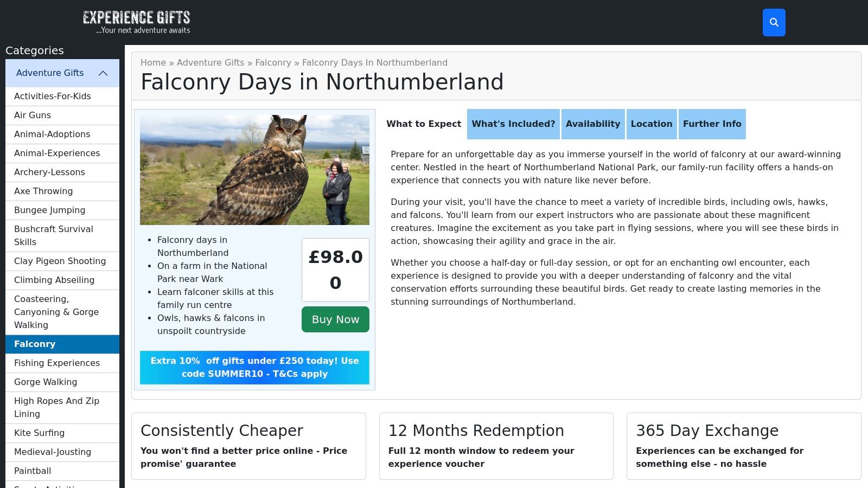The width and height of the screenshot is (868, 488).
Task: Switch to the Availability tab
Action: 592,124
